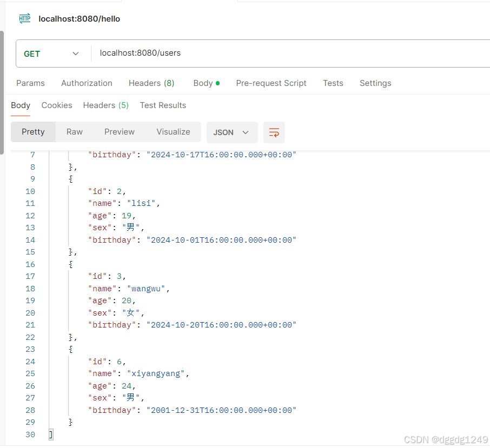Select the Visualize response view

pyautogui.click(x=173, y=132)
